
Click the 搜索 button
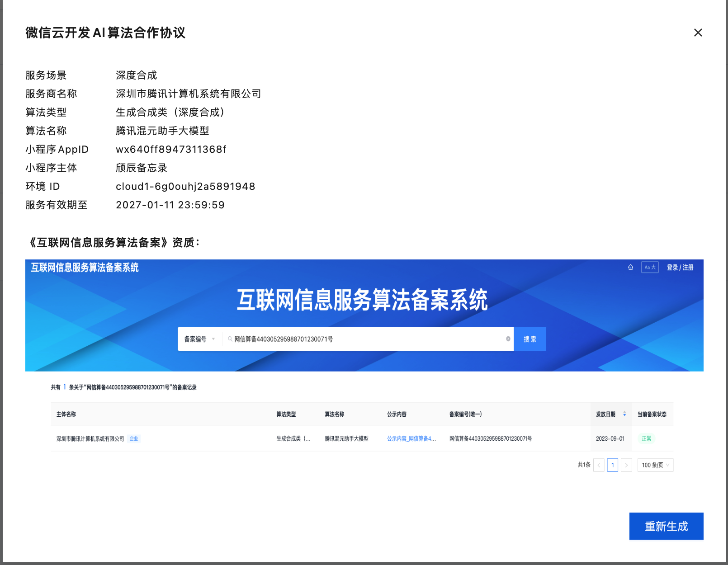click(530, 339)
